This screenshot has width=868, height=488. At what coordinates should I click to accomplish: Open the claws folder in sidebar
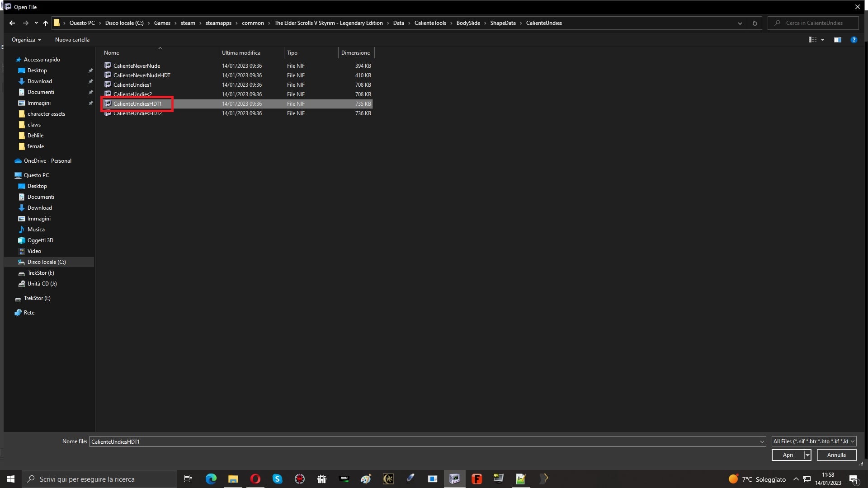click(34, 125)
